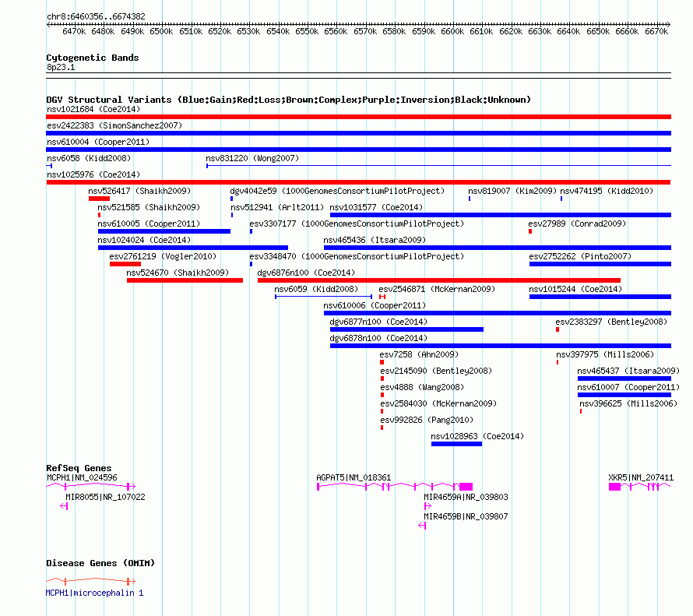
Task: Click dgv6878n100 (Coe2014) variant label
Action: [x=378, y=338]
